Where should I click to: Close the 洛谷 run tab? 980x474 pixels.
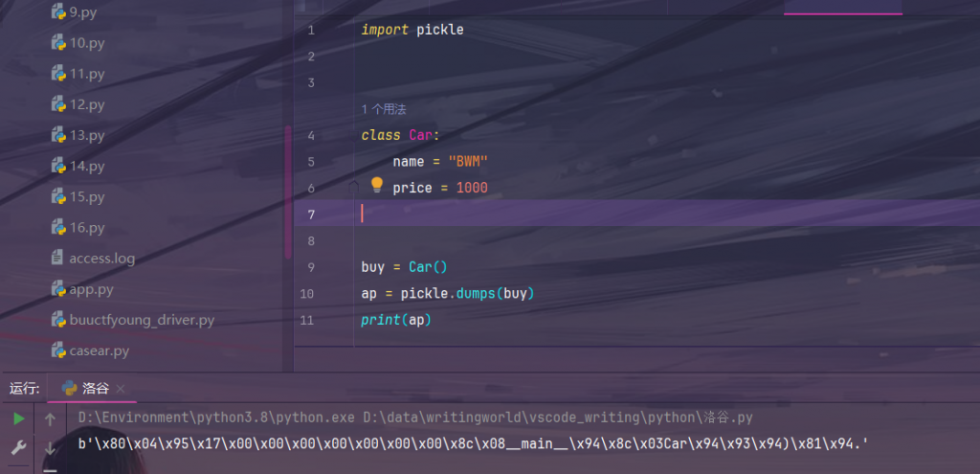(121, 389)
